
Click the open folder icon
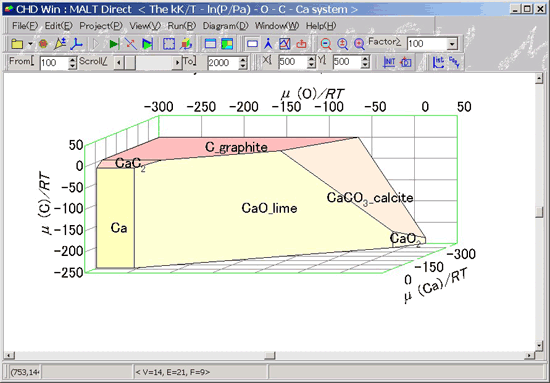[x=17, y=44]
